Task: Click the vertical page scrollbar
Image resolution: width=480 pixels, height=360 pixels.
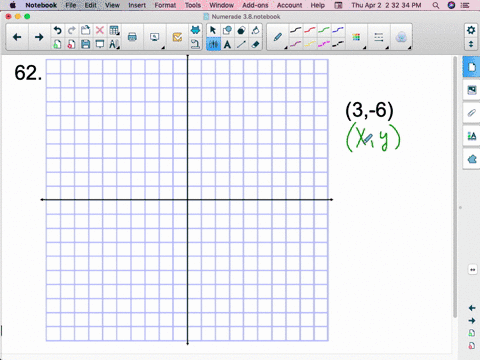Action: pos(455,187)
